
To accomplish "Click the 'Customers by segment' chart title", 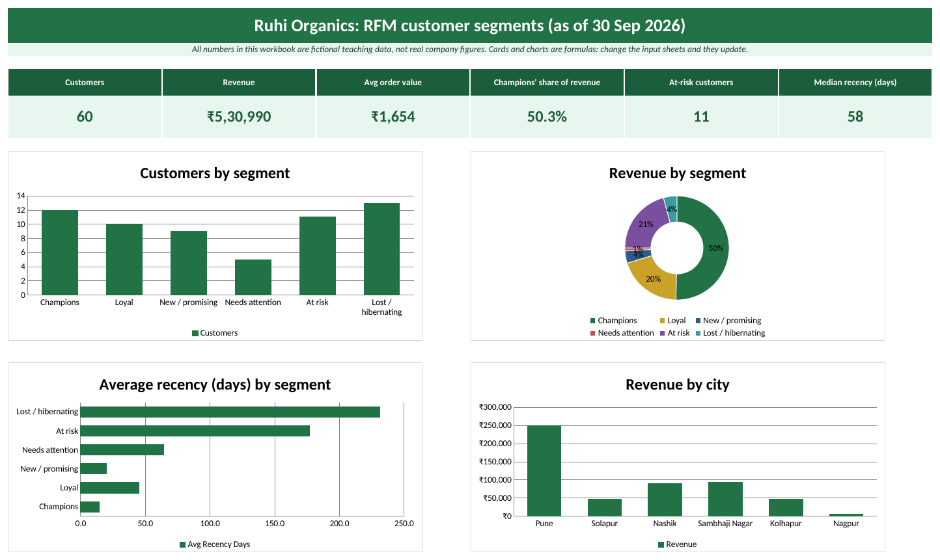I will 215,173.
